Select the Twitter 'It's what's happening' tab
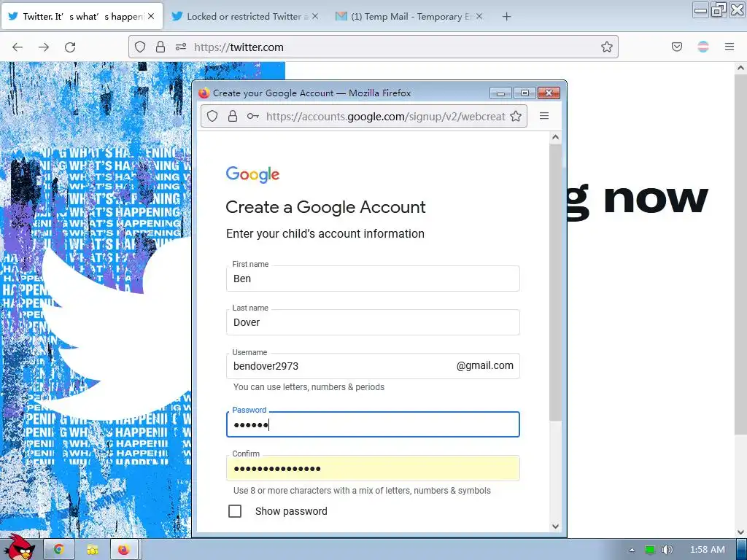The image size is (747, 560). (82, 17)
